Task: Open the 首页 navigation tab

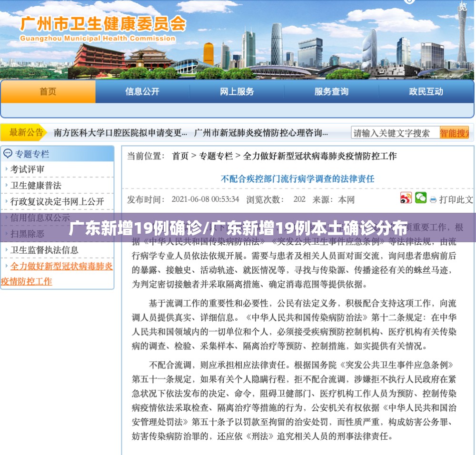Action: 48,92
